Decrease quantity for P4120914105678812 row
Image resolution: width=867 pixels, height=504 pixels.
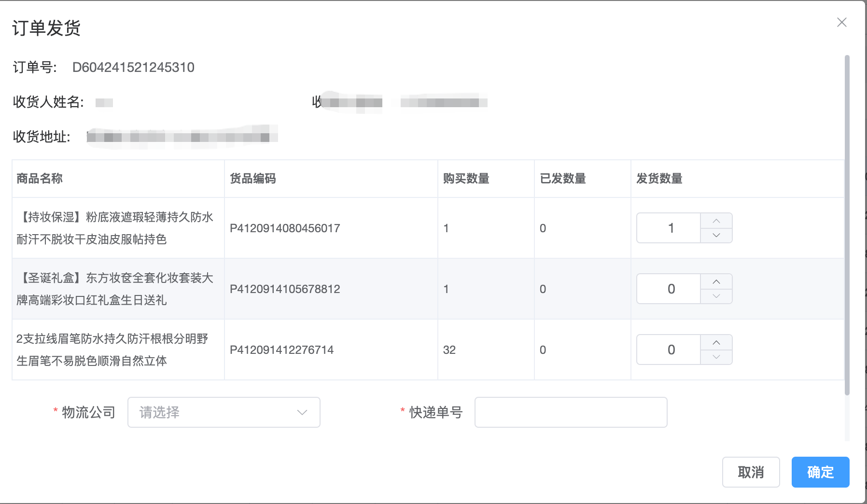click(716, 296)
